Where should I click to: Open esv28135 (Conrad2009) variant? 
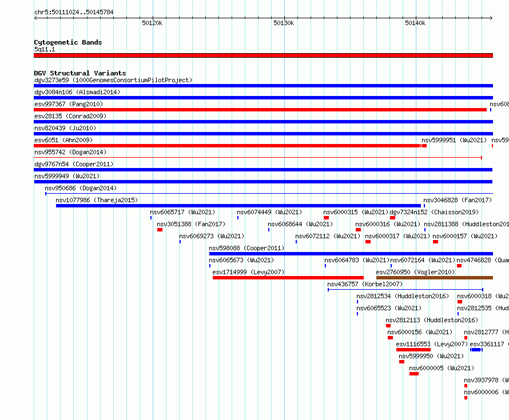point(70,116)
